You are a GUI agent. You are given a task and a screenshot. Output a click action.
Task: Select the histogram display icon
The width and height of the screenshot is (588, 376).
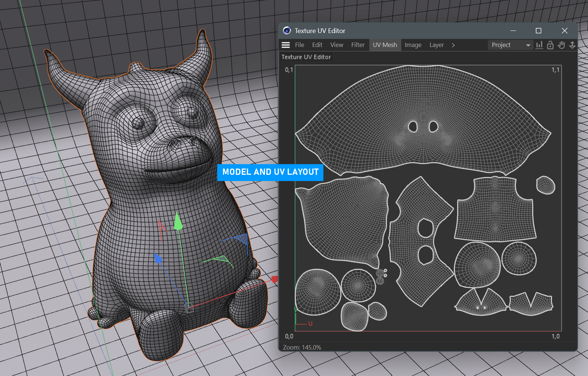tap(539, 45)
